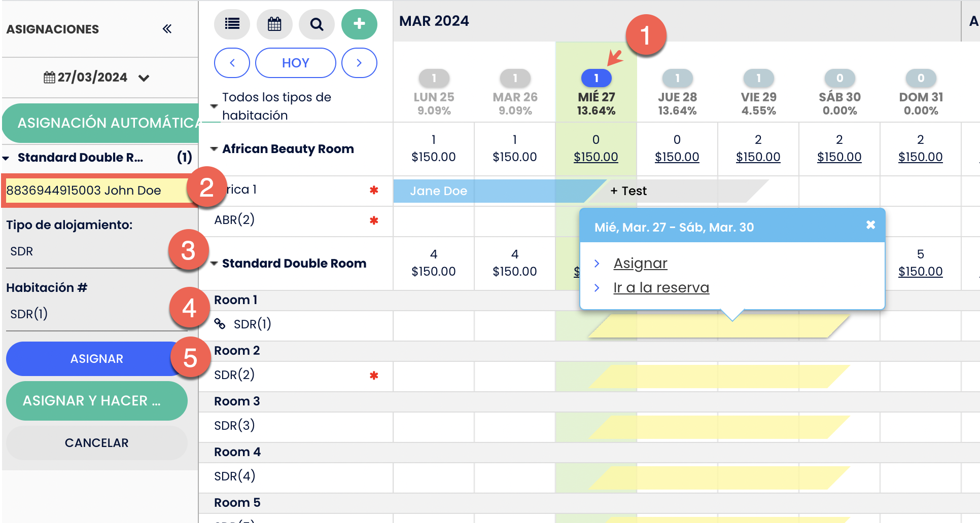980x523 pixels.
Task: Go to previous week with left arrow
Action: [232, 63]
